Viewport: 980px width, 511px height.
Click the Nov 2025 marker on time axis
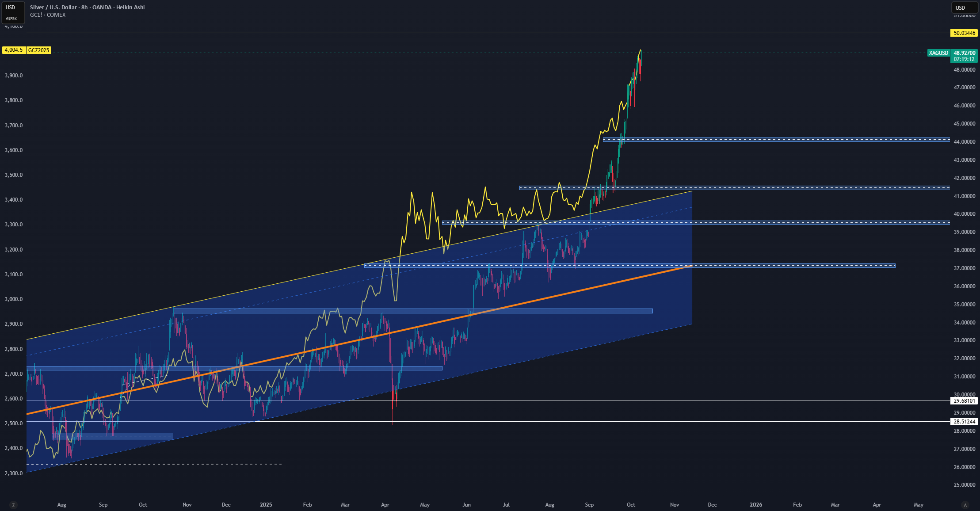coord(675,505)
